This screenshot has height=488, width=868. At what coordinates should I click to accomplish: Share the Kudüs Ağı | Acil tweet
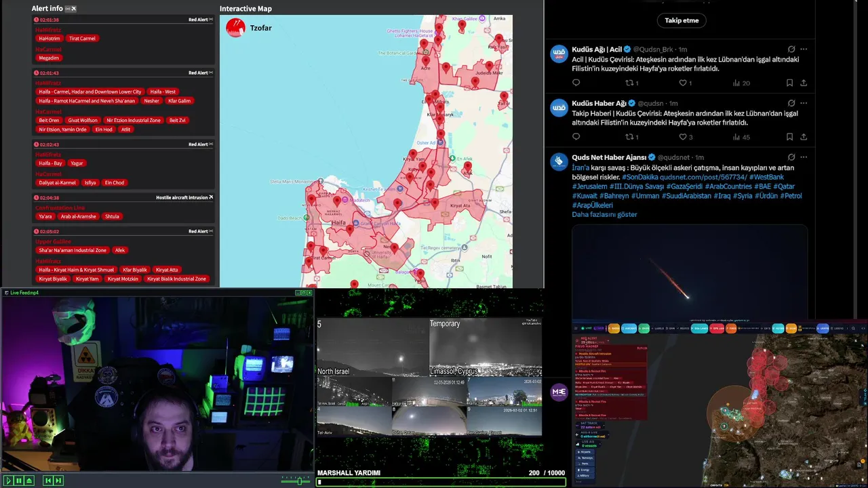(804, 83)
